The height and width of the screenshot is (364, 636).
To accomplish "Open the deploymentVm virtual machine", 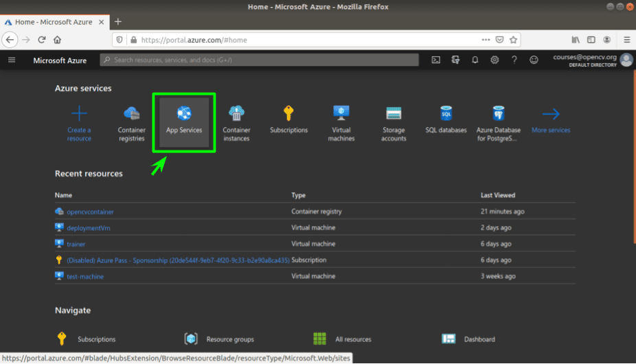I will 89,228.
